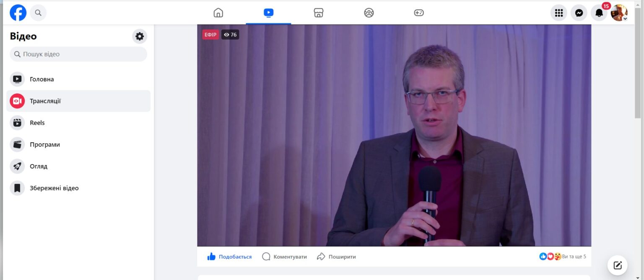644x280 pixels.
Task: Click the Відео sidebar heading
Action: (x=23, y=36)
